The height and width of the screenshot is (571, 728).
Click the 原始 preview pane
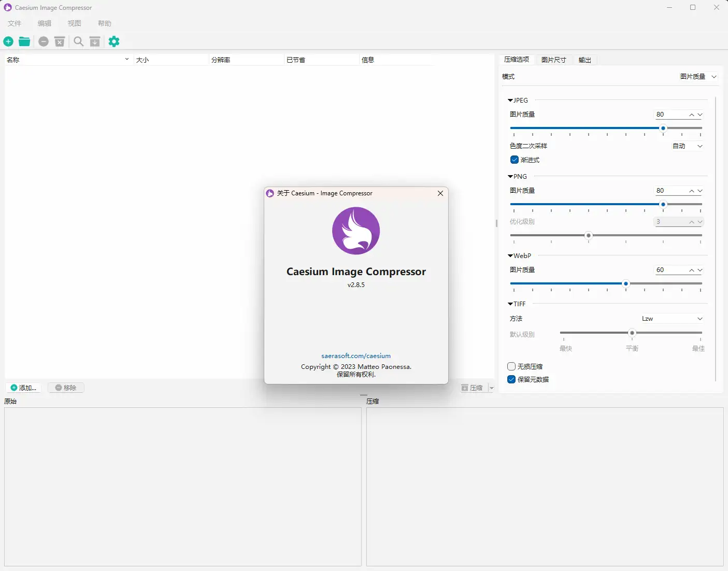(183, 487)
